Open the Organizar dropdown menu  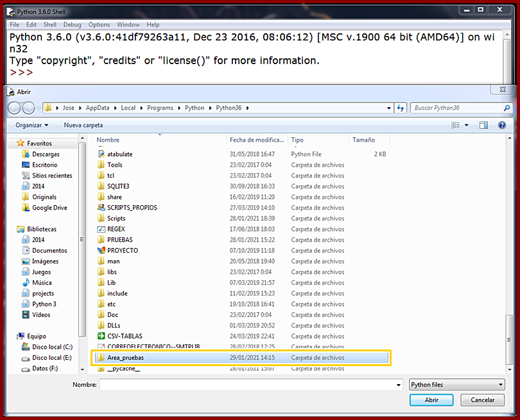pyautogui.click(x=32, y=125)
